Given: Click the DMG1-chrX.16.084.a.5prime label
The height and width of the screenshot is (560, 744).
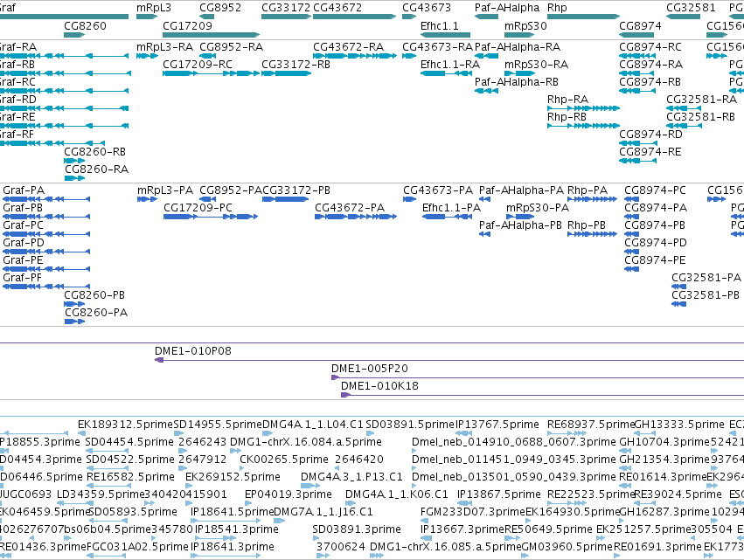Looking at the screenshot, I should [x=306, y=442].
